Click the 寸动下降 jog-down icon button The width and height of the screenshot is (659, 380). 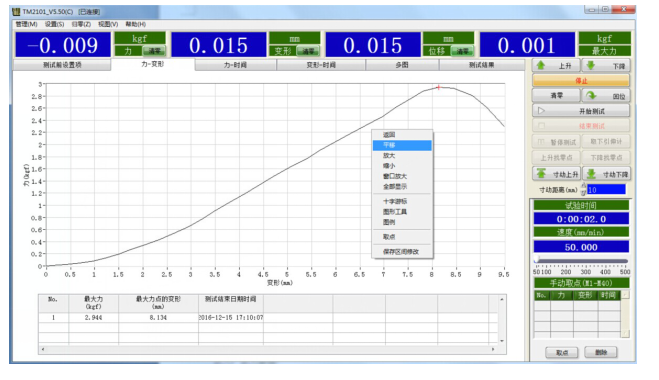tap(606, 174)
